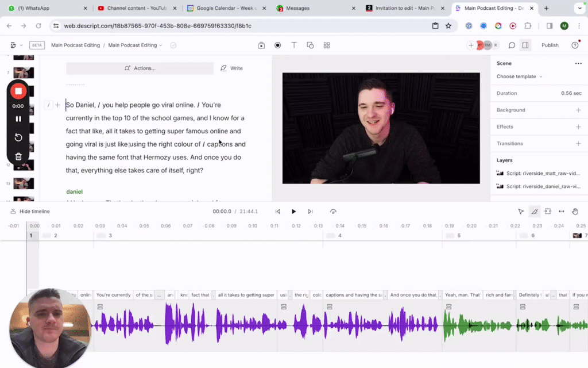This screenshot has width=588, height=368.
Task: Select the arrow pointer tool in timeline
Action: pos(521,212)
